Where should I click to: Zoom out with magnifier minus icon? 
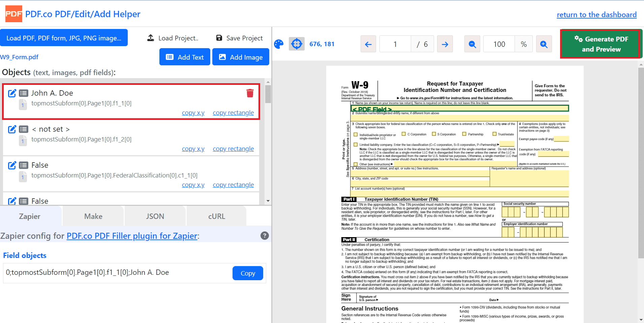(472, 44)
